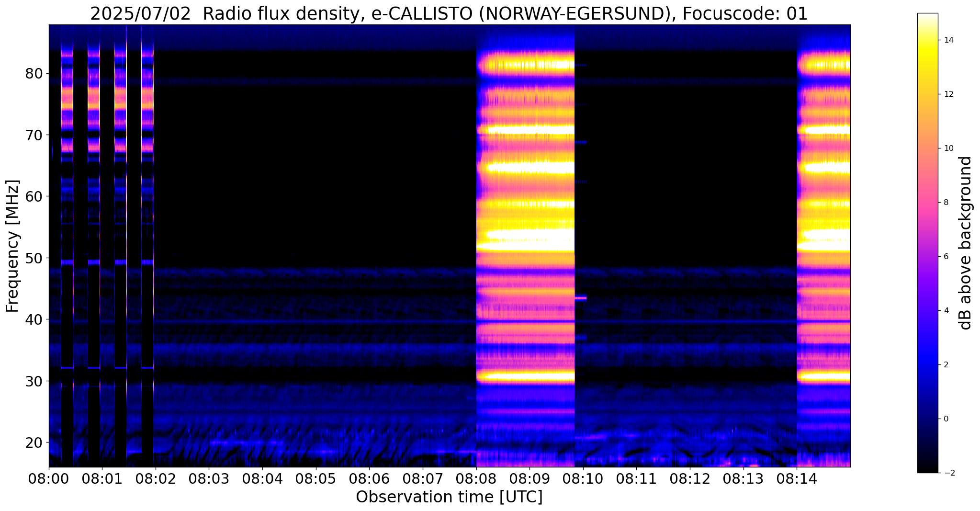Screen dimensions: 980x511
Task: Click the colorbar tick label 6
Action: pos(945,257)
